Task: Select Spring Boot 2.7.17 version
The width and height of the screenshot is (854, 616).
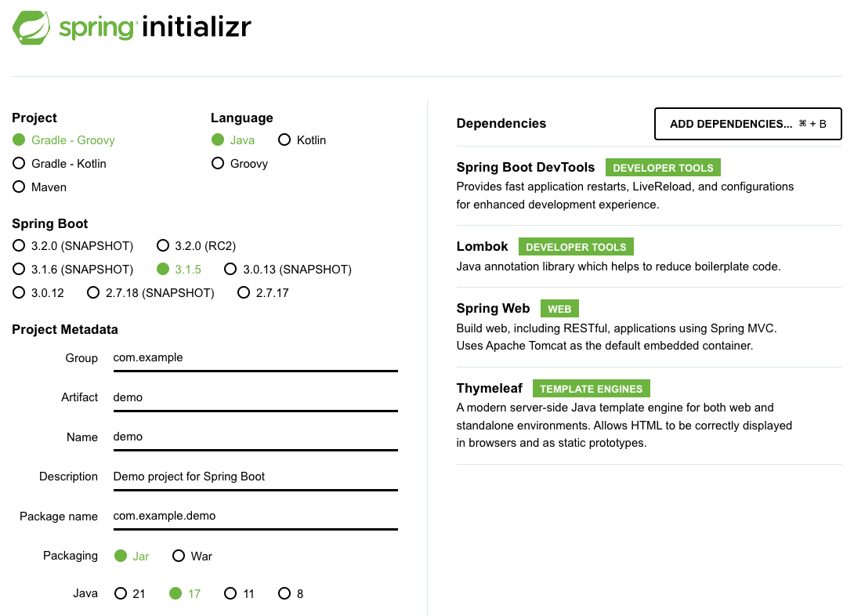Action: coord(262,293)
